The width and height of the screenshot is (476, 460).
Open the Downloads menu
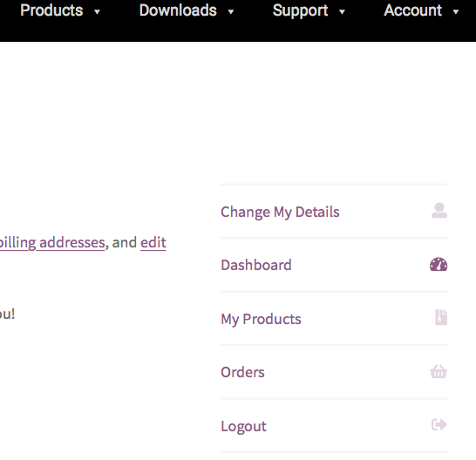pos(178,10)
